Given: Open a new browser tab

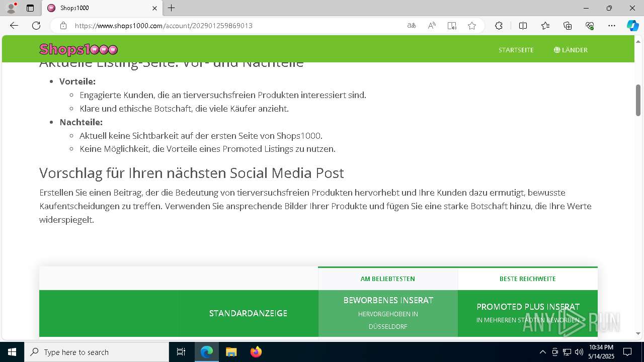Looking at the screenshot, I should pos(172,8).
